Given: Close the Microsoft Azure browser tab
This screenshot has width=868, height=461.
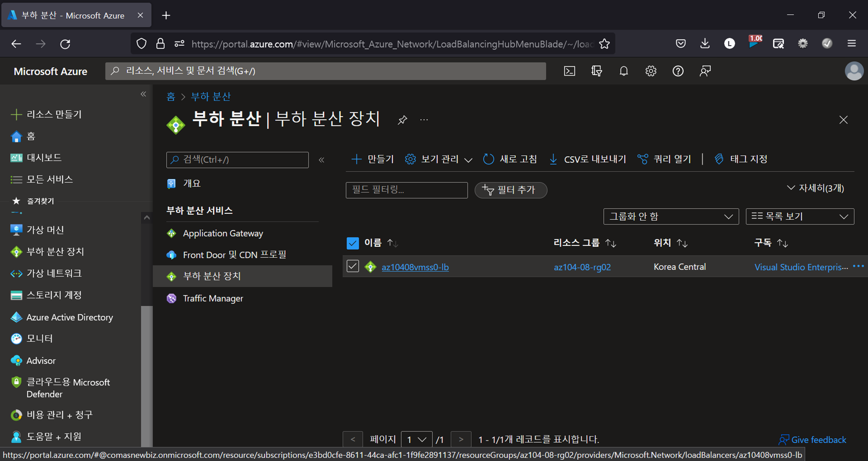Looking at the screenshot, I should click(x=140, y=15).
